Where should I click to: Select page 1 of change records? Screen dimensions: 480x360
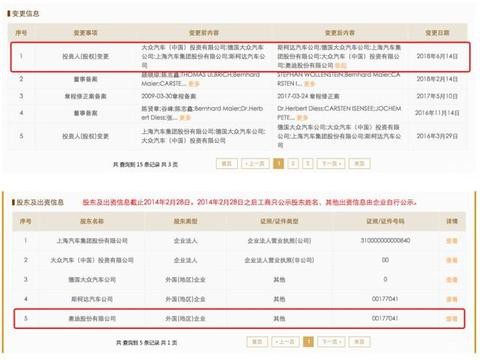pos(278,164)
